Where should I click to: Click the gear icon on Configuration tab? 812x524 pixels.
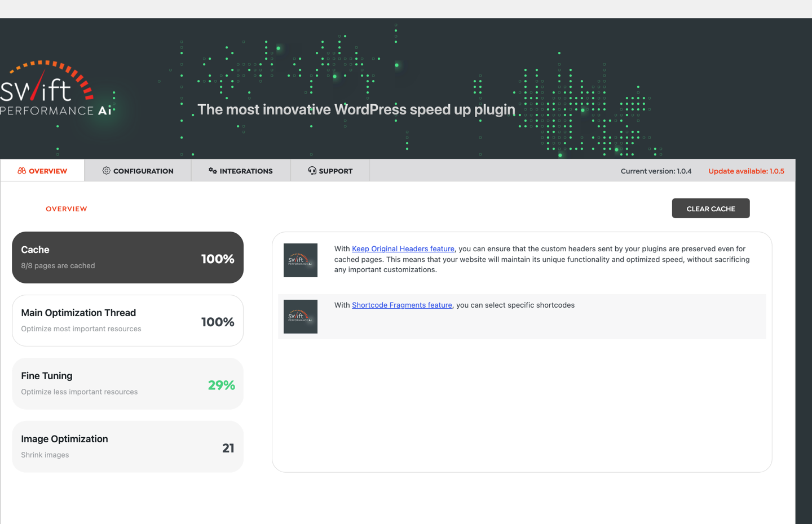point(106,171)
